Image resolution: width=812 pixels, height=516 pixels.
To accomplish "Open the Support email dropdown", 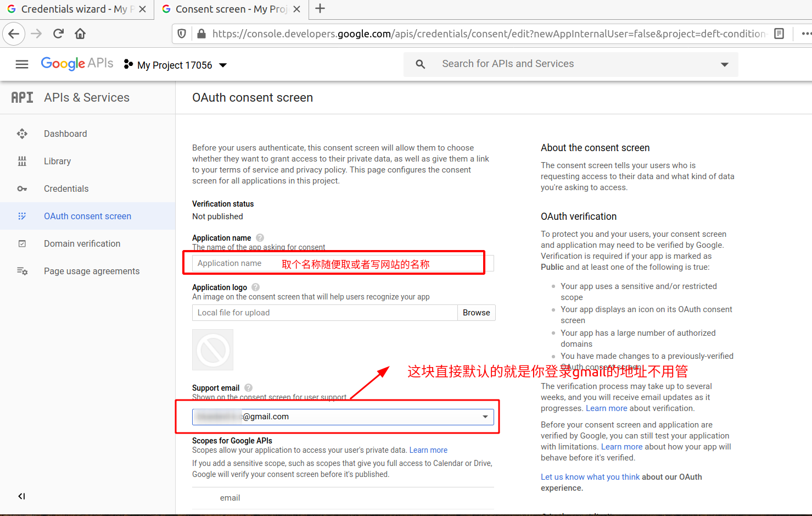I will tap(343, 417).
